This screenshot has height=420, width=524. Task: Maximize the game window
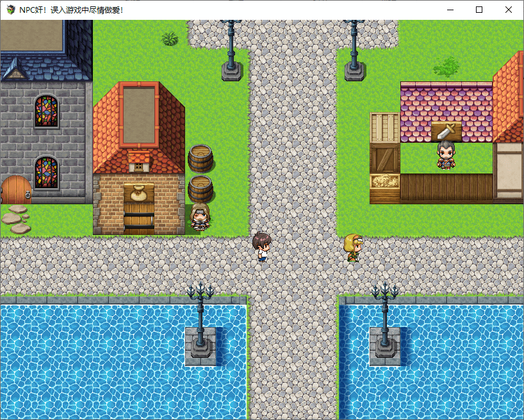(x=479, y=10)
